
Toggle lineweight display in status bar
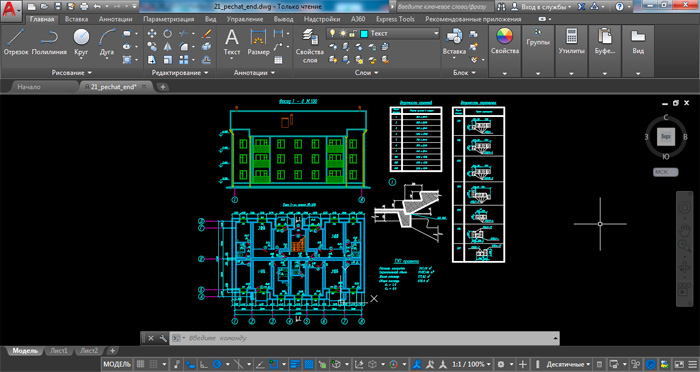295,364
